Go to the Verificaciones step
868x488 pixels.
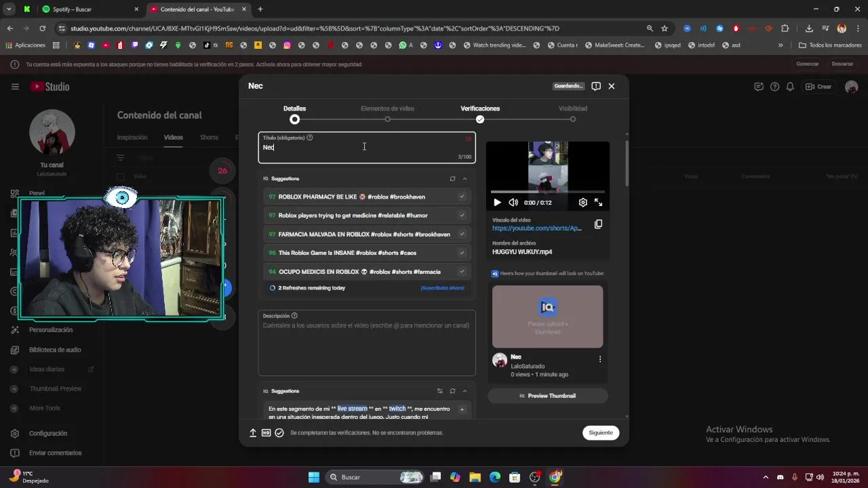480,113
